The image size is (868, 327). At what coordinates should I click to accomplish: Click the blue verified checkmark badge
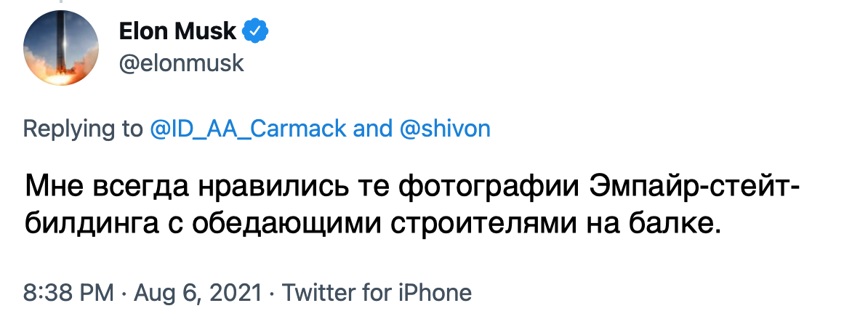257,31
